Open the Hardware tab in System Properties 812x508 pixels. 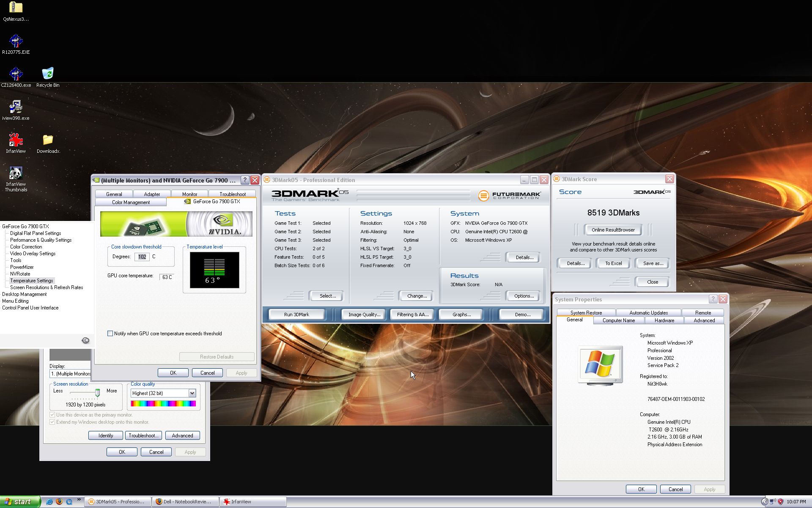coord(664,320)
